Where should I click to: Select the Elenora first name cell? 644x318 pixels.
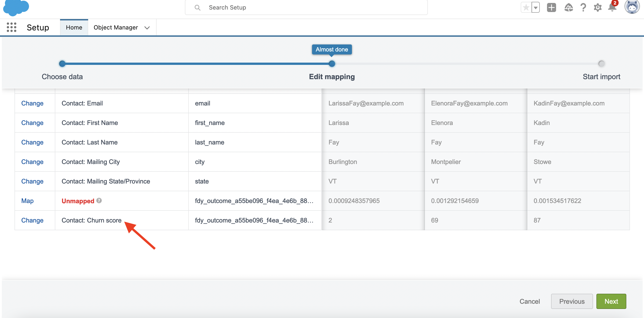pos(476,123)
